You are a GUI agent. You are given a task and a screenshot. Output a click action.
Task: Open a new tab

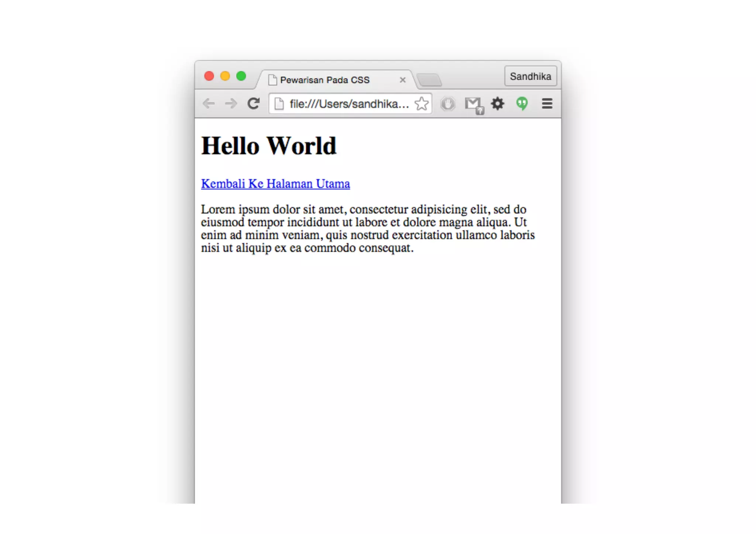(429, 80)
